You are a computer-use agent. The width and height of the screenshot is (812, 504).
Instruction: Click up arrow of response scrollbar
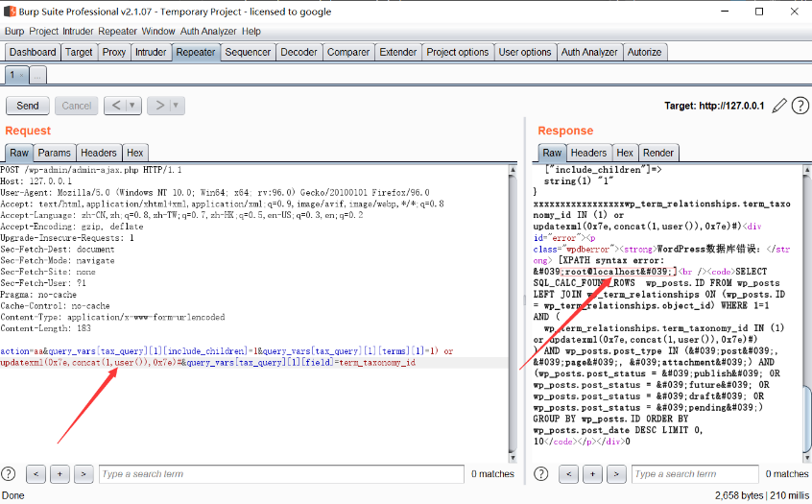pyautogui.click(x=807, y=170)
